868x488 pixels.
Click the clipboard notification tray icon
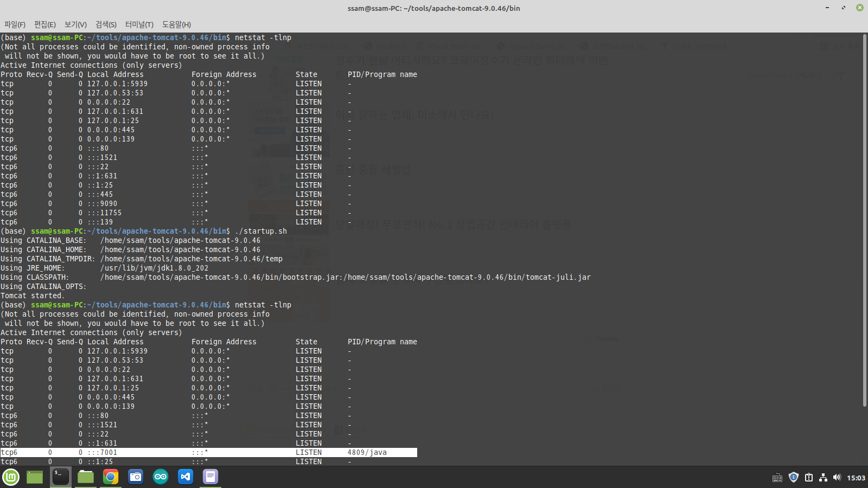coord(809,478)
